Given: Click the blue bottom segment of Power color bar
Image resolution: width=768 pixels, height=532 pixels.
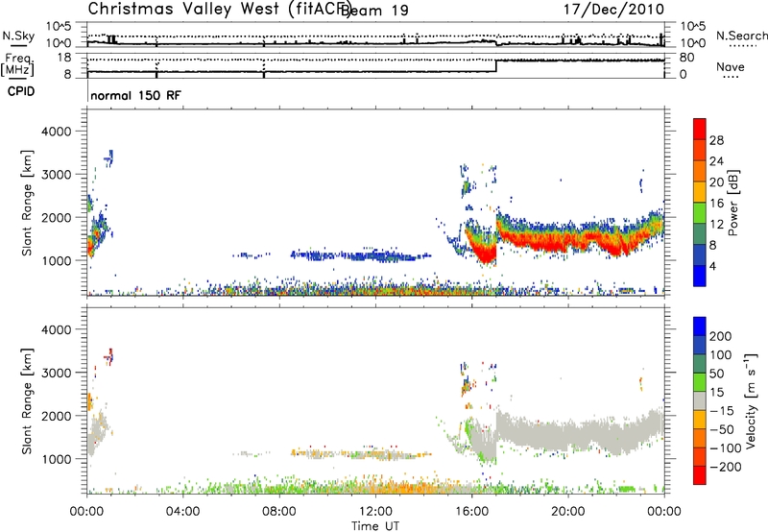Looking at the screenshot, I should click(x=700, y=276).
